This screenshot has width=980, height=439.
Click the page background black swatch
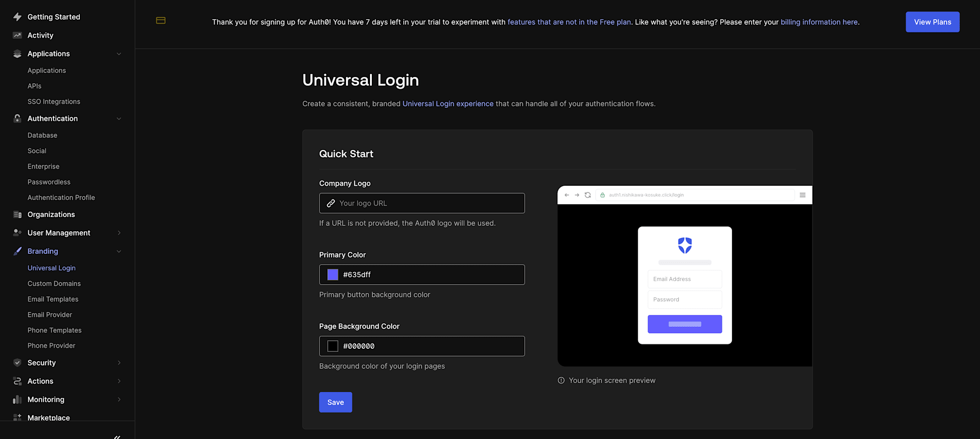coord(333,346)
